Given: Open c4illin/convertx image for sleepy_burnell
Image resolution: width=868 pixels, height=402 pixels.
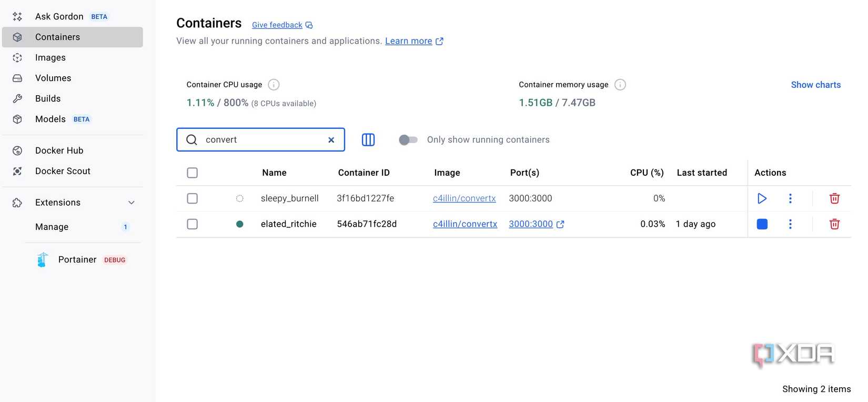Looking at the screenshot, I should (x=465, y=198).
